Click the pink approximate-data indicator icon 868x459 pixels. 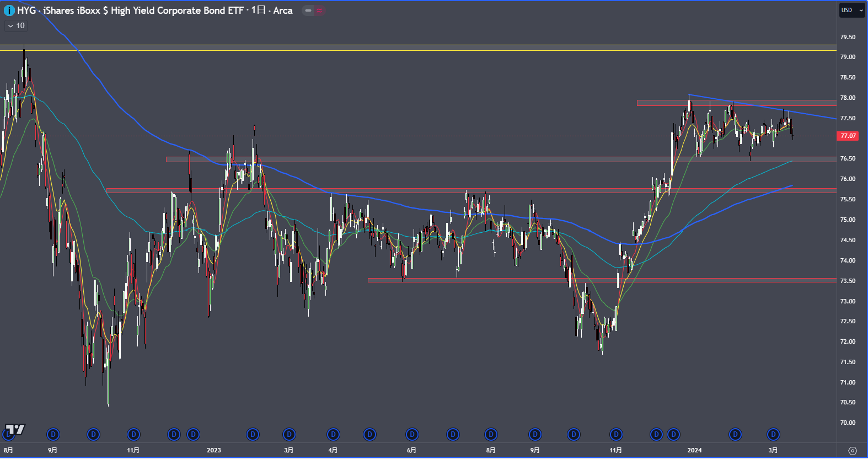(x=319, y=10)
